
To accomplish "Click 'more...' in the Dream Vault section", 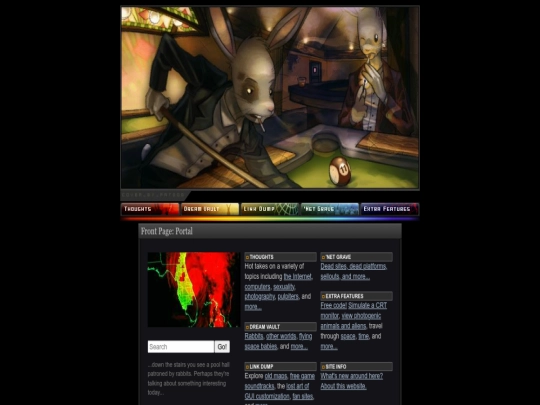I will point(299,346).
